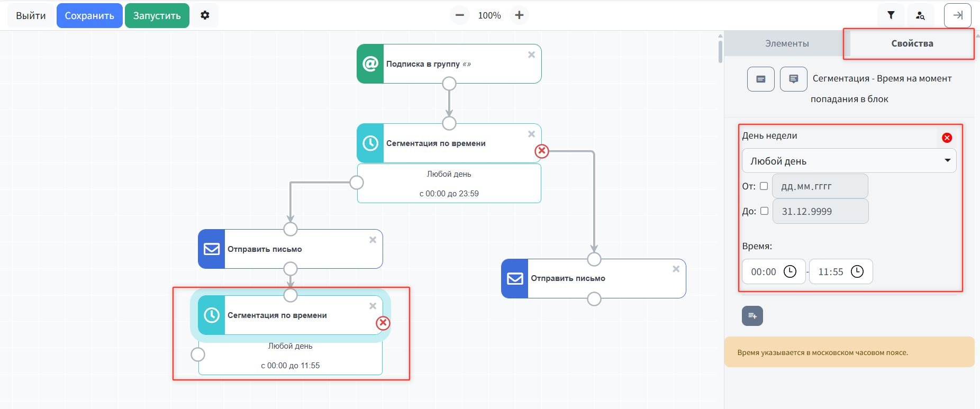
Task: Open time picker for end time 11:55
Action: [x=857, y=271]
